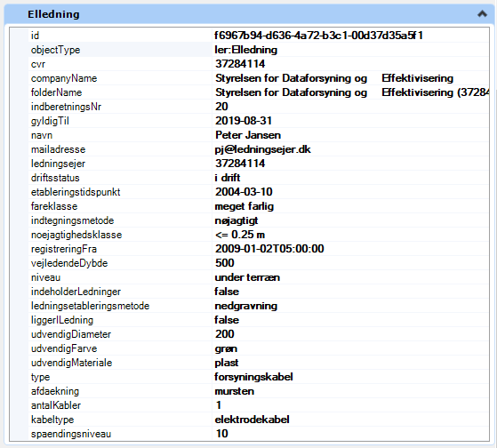Click the kabeltype row label
The width and height of the screenshot is (497, 448).
pos(52,420)
